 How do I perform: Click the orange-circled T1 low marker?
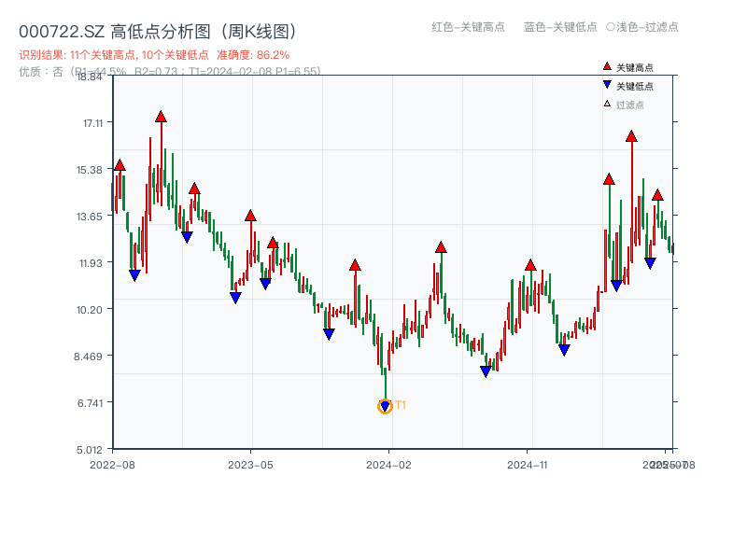coord(385,406)
